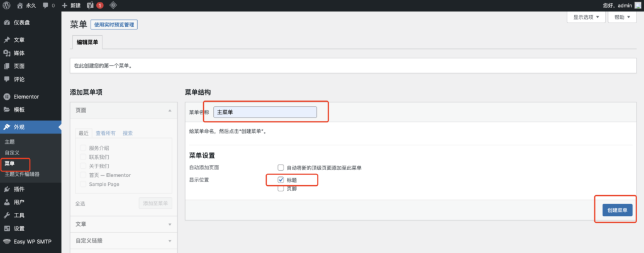Image resolution: width=644 pixels, height=253 pixels.
Task: Enable 自动将新的顶级页面添加至此菜单 checkbox
Action: pos(281,168)
